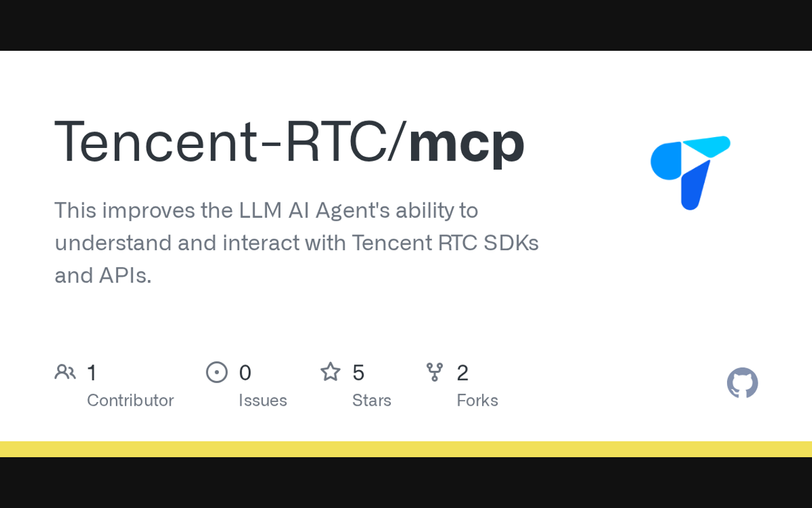812x508 pixels.
Task: Click the stars count 5
Action: [358, 373]
